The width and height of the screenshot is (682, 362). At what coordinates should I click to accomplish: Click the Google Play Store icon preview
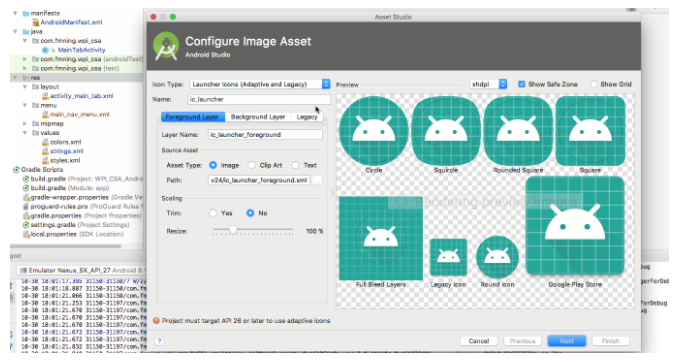[575, 225]
